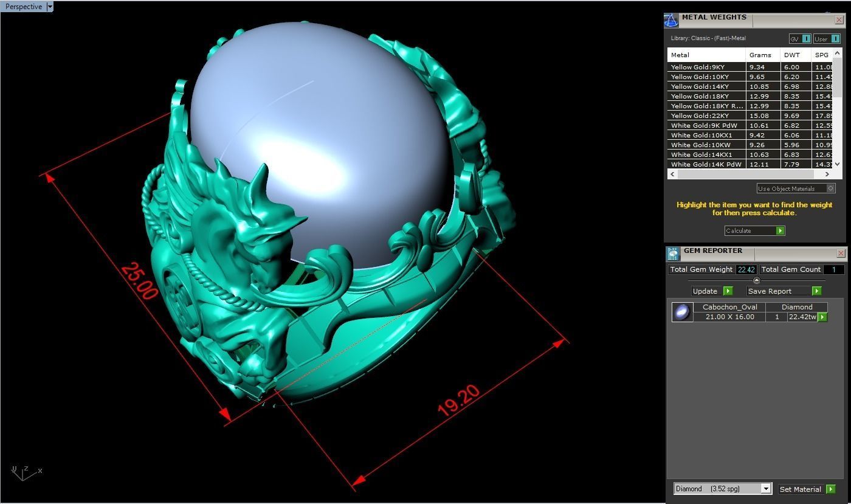Select the Perspective viewport label
This screenshot has width=851, height=504.
coord(24,7)
